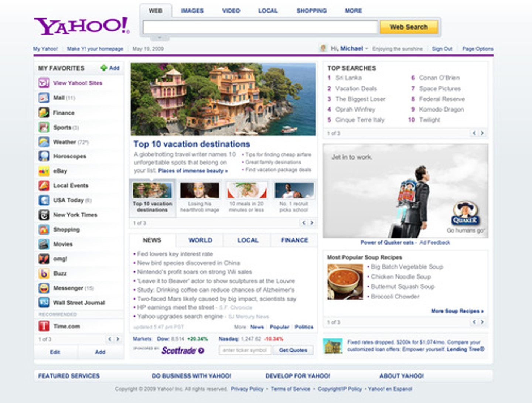Click Komodo Dragon top search
Screen dimensions: 532x403
(x=441, y=109)
